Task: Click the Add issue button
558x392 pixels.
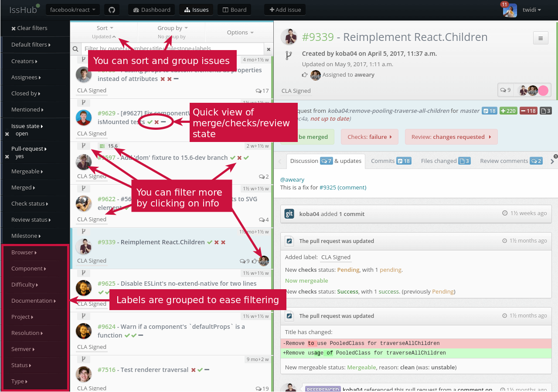Action: pos(285,10)
